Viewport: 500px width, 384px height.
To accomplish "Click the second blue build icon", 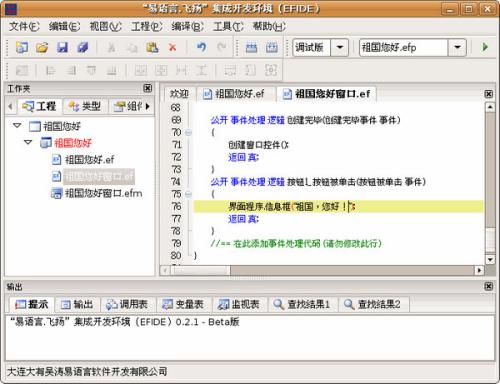I will [272, 47].
